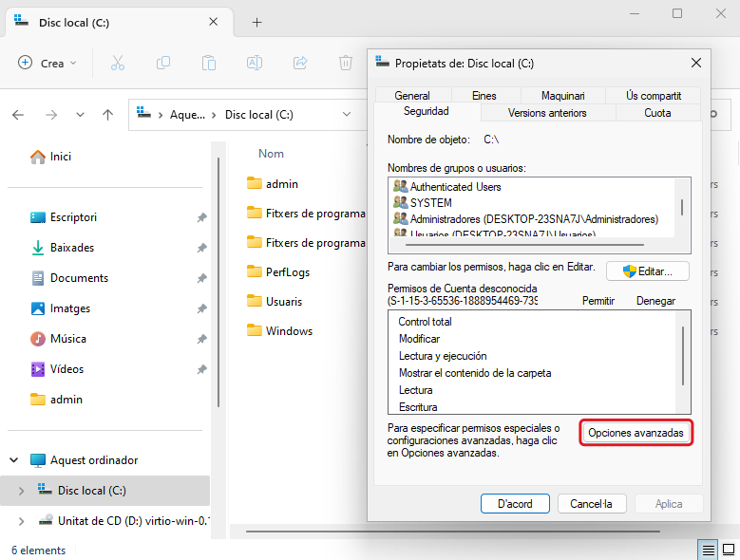Expand Disc local (C:) tree node
The image size is (740, 560).
click(x=22, y=491)
